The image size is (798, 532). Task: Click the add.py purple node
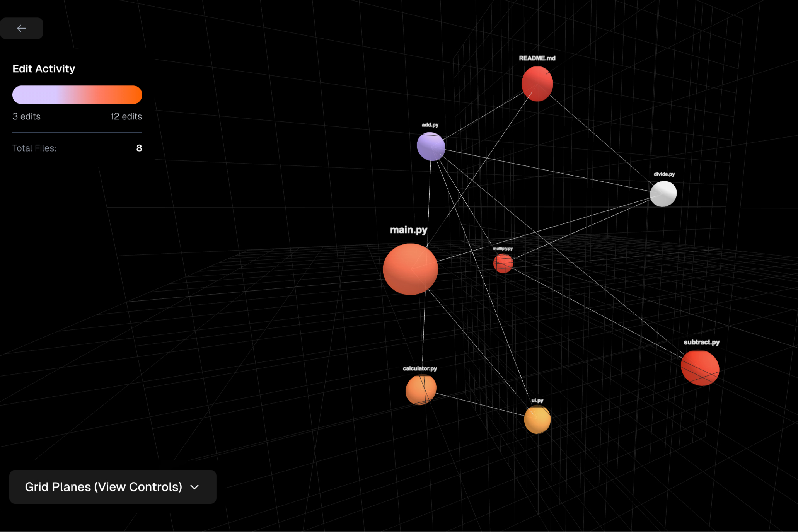(x=431, y=147)
